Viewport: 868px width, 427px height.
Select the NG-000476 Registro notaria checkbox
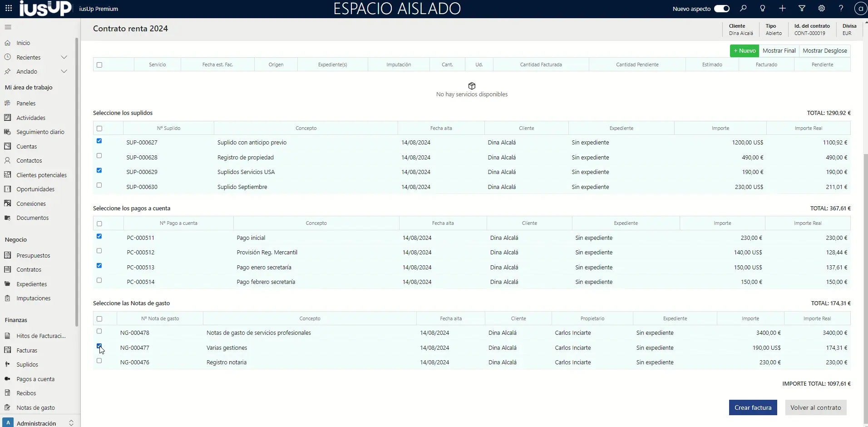99,361
